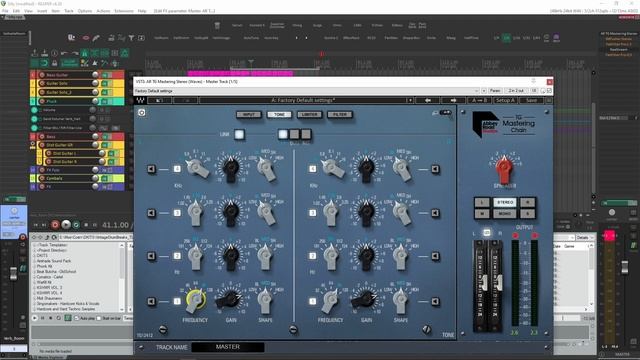Image resolution: width=640 pixels, height=360 pixels.
Task: Open the Factory Default settings preset combo
Action: [x=307, y=91]
